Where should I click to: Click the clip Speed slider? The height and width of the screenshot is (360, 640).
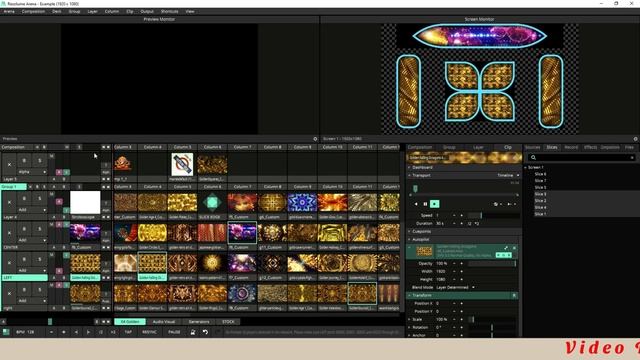coord(494,215)
